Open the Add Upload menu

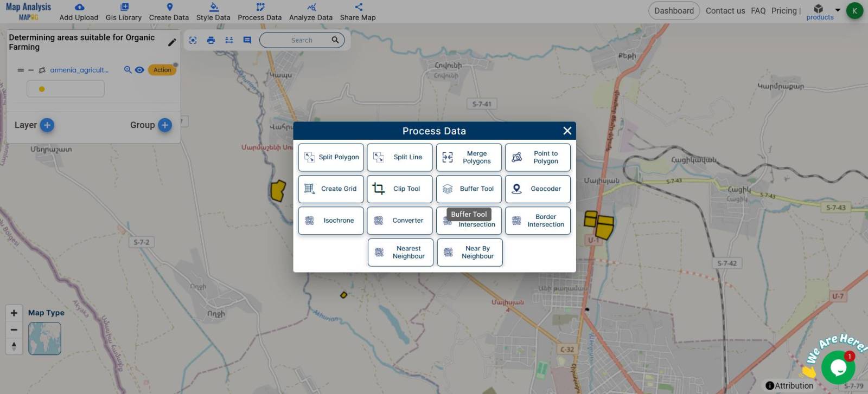click(79, 11)
